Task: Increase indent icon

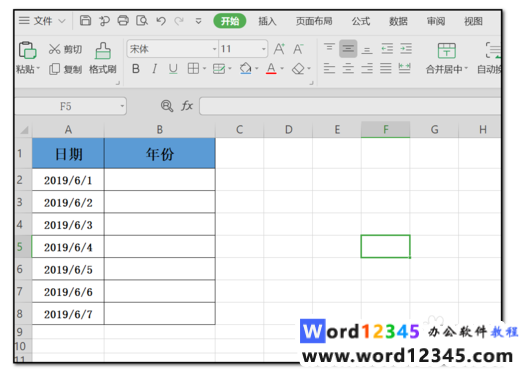Action: click(x=406, y=49)
